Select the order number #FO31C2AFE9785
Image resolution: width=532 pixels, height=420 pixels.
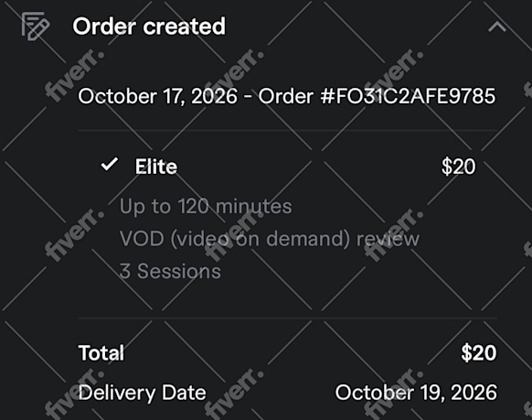pos(408,96)
